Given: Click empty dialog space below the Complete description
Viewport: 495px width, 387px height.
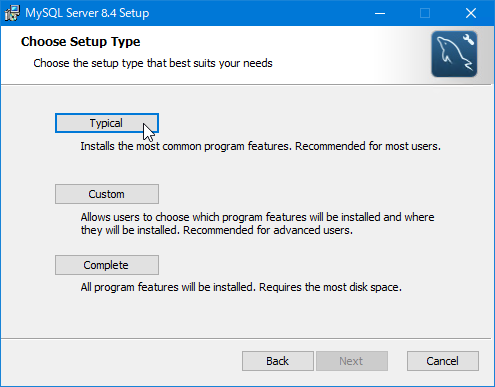Looking at the screenshot, I should (247, 315).
